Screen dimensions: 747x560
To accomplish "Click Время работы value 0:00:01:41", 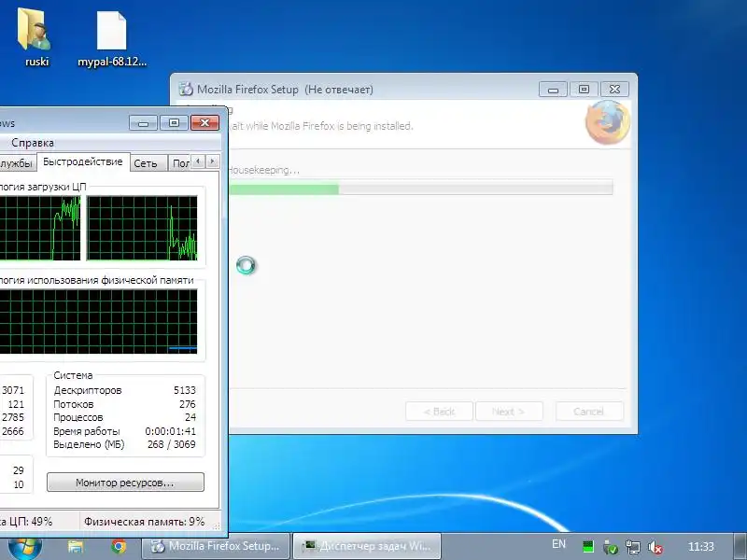I will (x=171, y=431).
